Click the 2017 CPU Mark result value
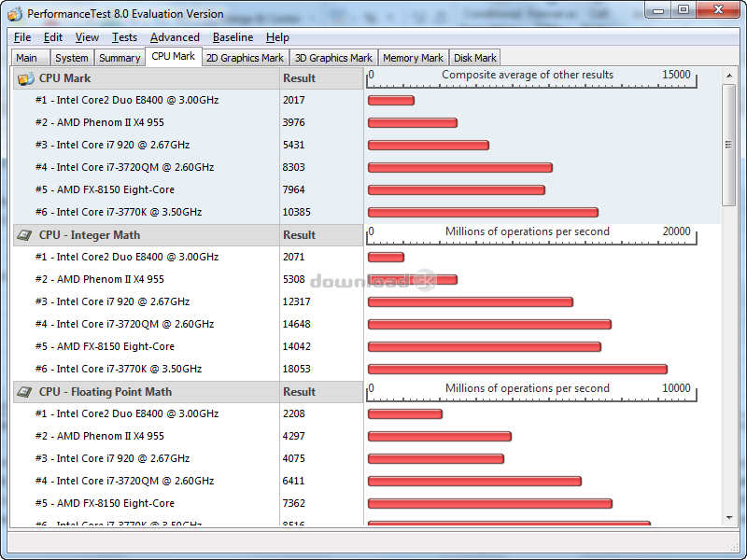 tap(293, 100)
